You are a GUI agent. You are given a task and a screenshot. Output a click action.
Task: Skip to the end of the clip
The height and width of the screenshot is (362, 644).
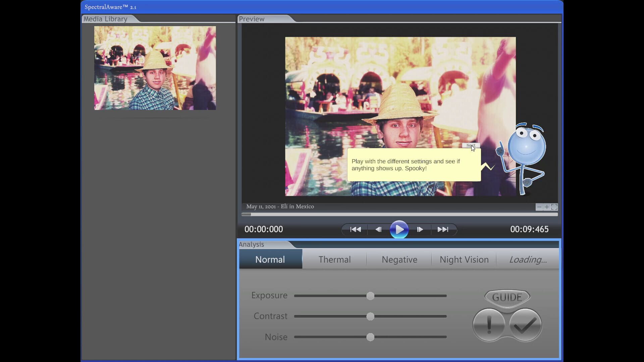pos(443,229)
